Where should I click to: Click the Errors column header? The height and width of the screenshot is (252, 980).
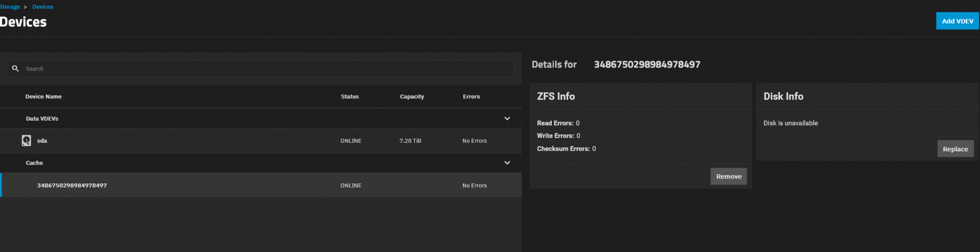pos(471,97)
